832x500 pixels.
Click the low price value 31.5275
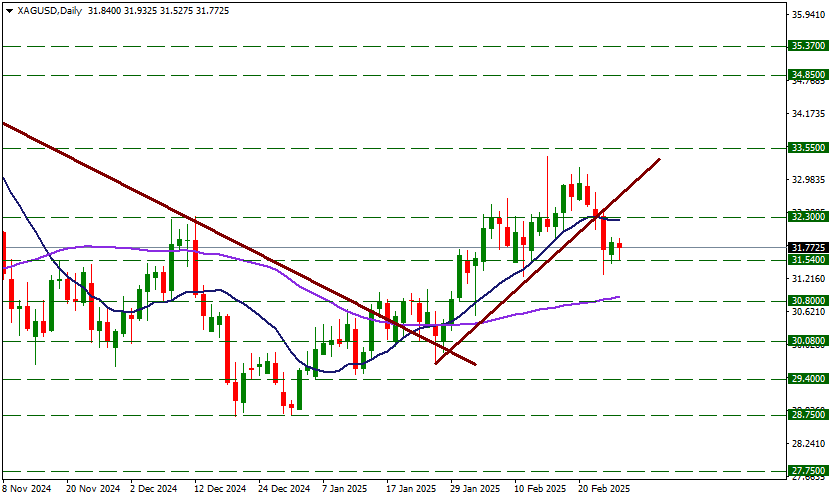176,11
